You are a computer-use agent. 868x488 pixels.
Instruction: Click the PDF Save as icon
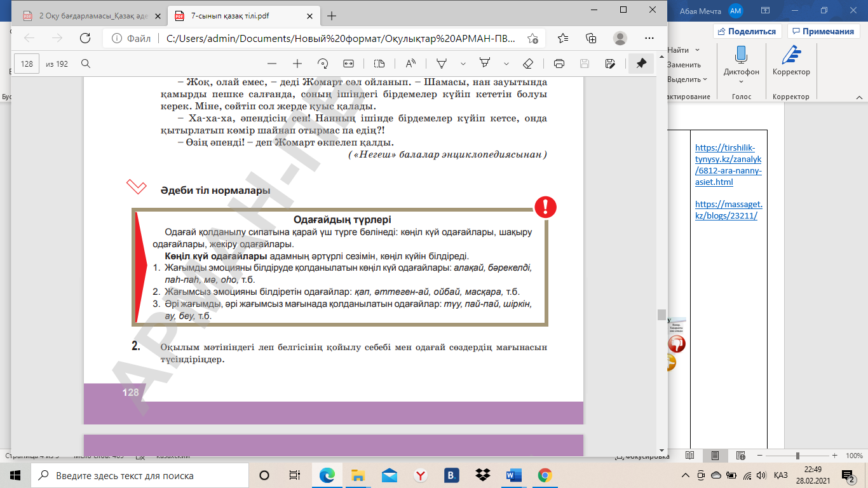coord(610,64)
